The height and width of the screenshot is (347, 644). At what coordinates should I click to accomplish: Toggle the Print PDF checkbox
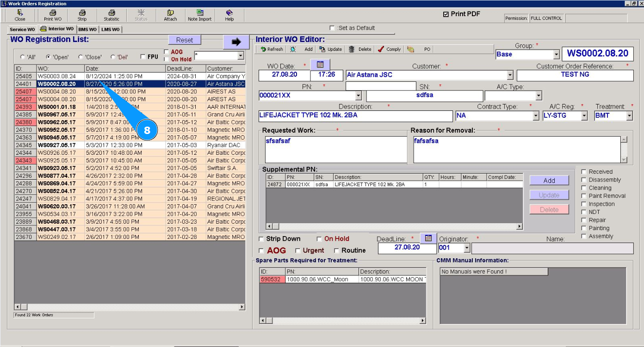point(446,14)
